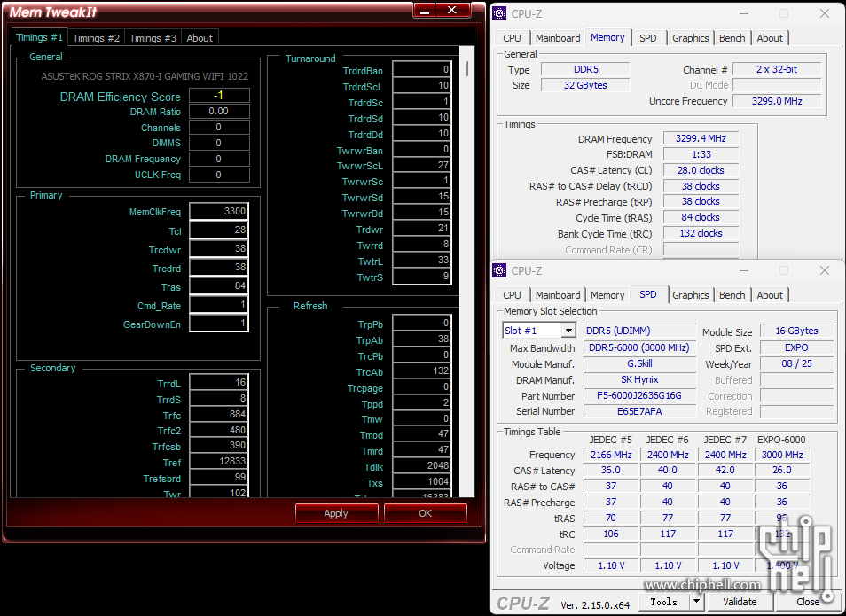
Task: Click the Trefsbrd field
Action: click(x=219, y=478)
